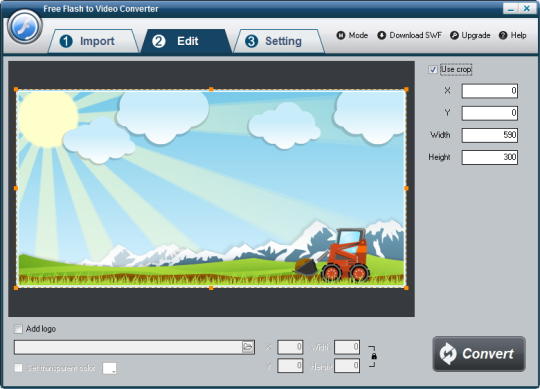Click the crop X input field

tap(490, 91)
